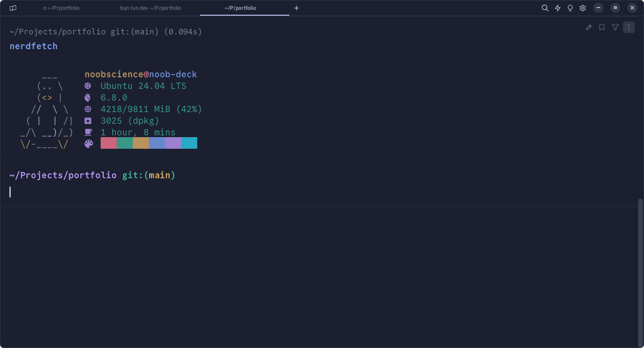Click the lightbulb icon in title bar

click(570, 8)
